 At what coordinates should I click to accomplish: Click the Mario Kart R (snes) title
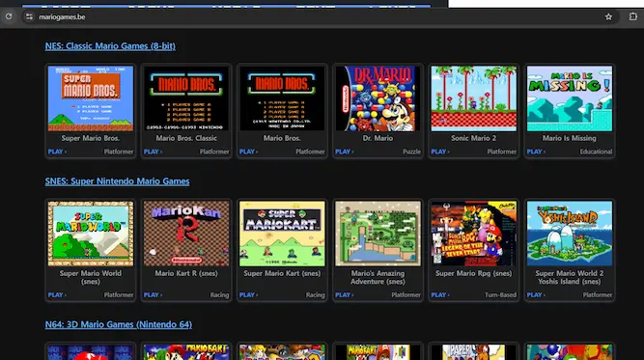coord(186,273)
